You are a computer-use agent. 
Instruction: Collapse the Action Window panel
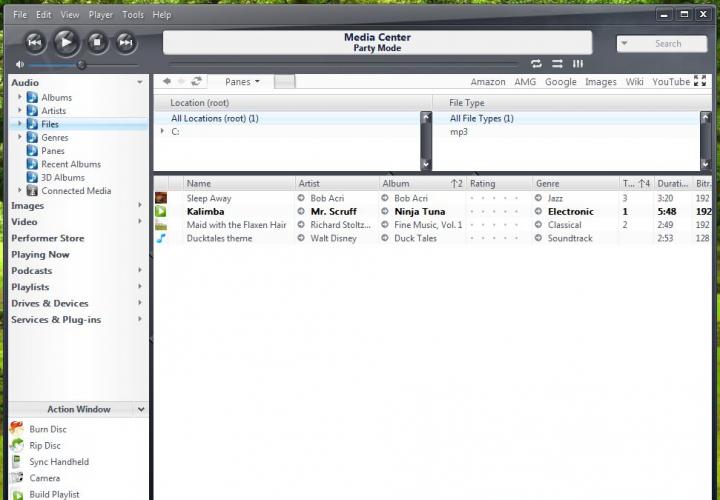141,409
